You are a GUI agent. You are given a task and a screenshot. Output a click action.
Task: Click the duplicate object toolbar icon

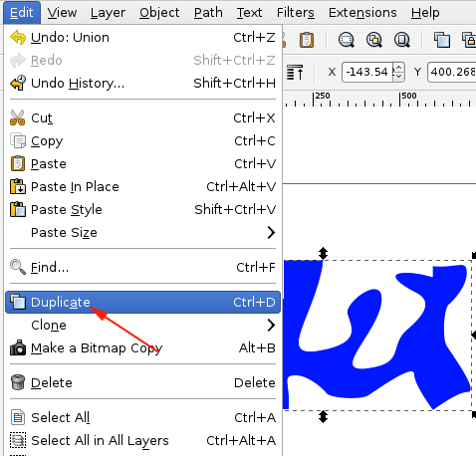pos(442,40)
